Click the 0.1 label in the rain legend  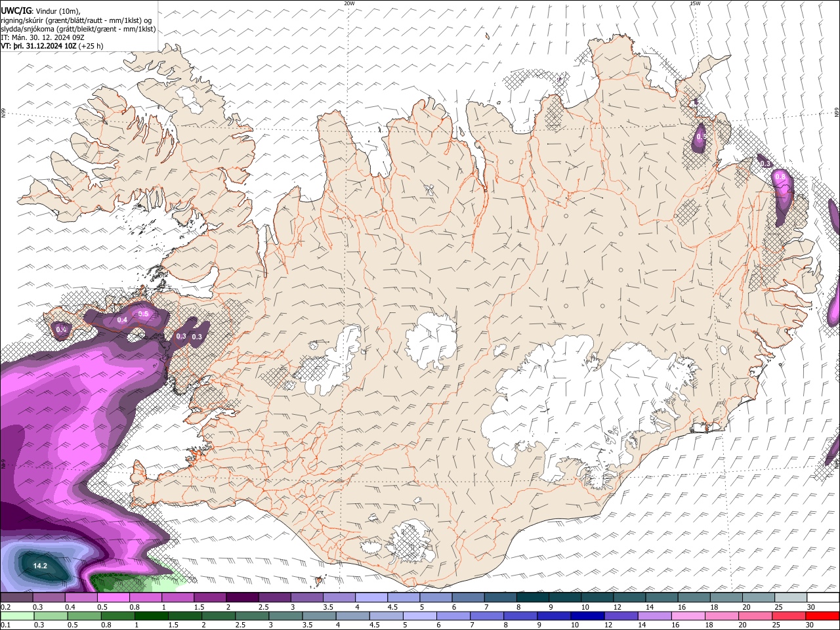coord(5,625)
